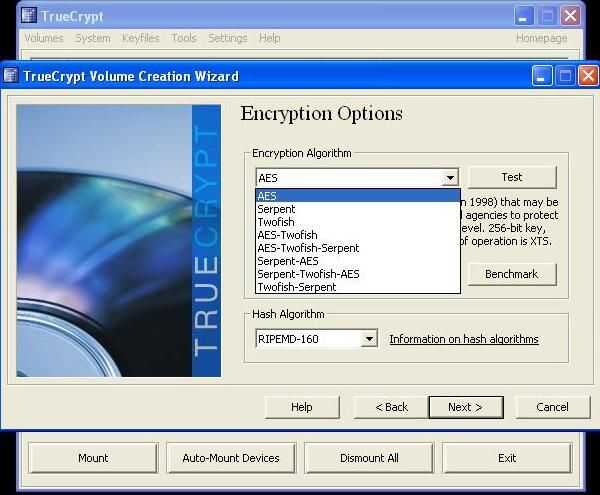Click the Hash Algorithm group label

[288, 314]
